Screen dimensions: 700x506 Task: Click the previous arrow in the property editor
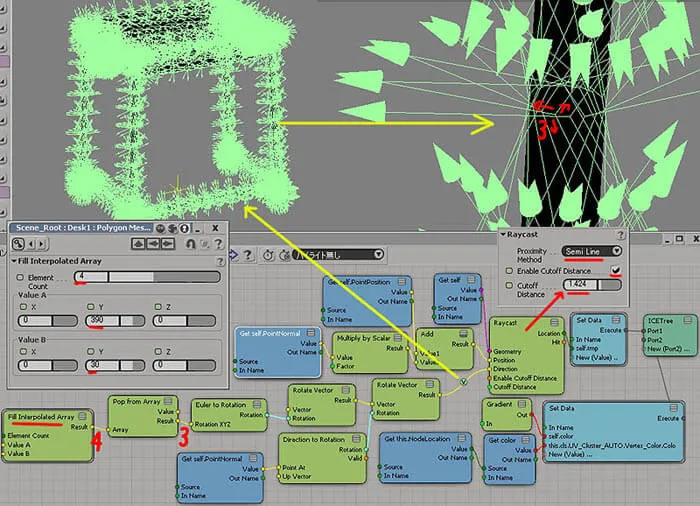tap(31, 244)
